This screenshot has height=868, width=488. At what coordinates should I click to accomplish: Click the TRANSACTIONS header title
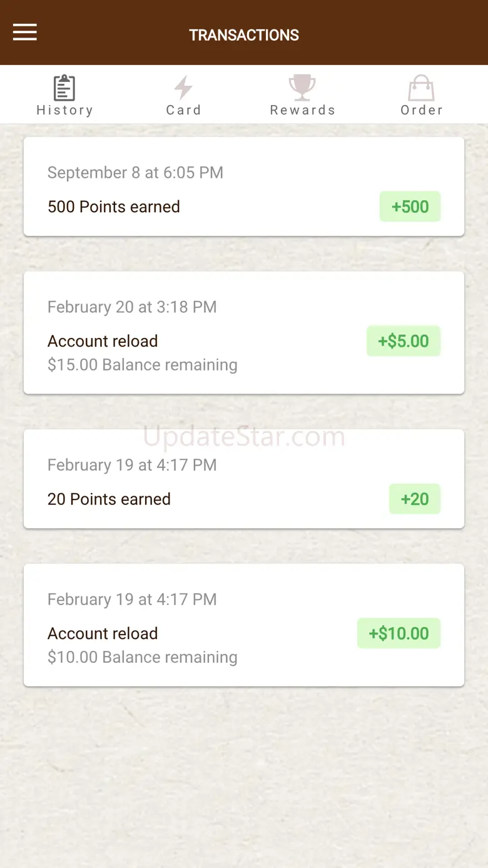[x=244, y=35]
